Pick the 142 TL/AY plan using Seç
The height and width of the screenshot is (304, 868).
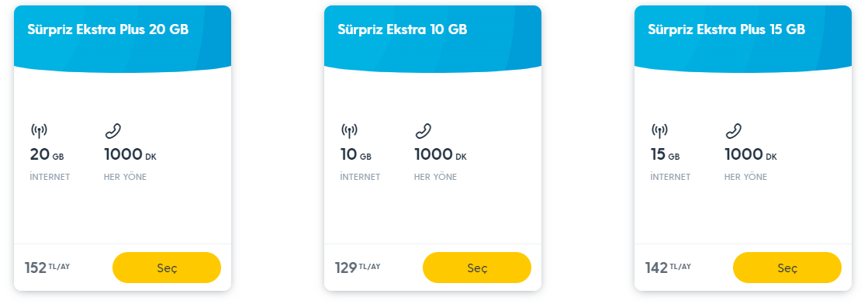(787, 268)
